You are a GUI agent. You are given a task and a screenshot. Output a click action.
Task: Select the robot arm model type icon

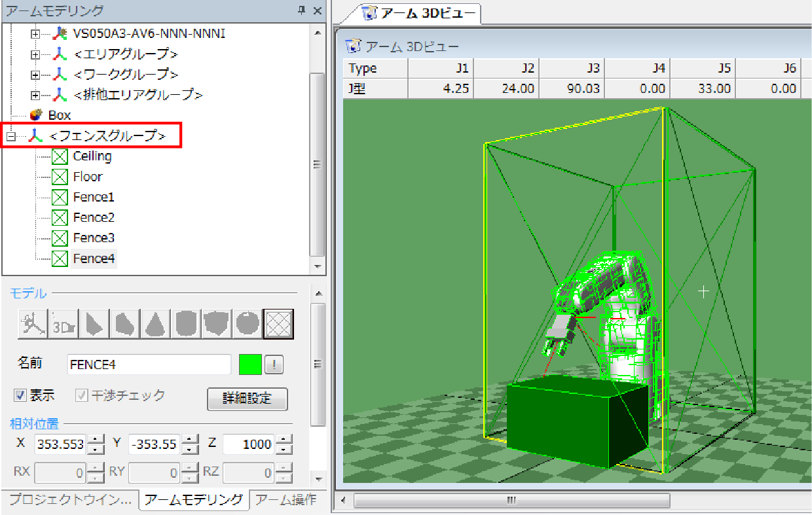point(32,324)
